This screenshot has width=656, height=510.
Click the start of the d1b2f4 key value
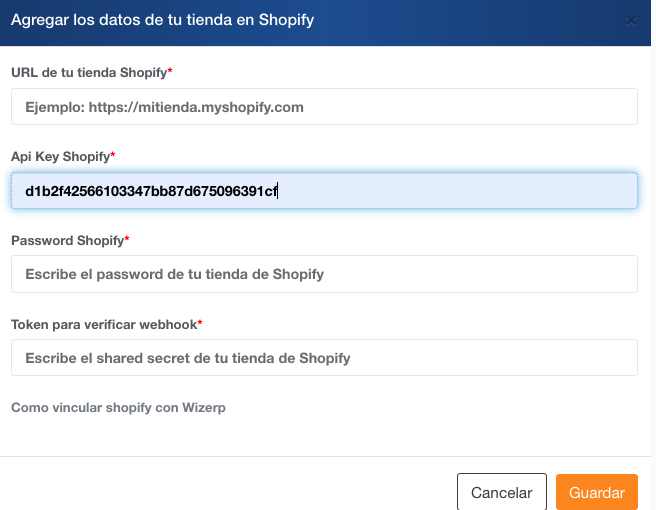(x=26, y=190)
